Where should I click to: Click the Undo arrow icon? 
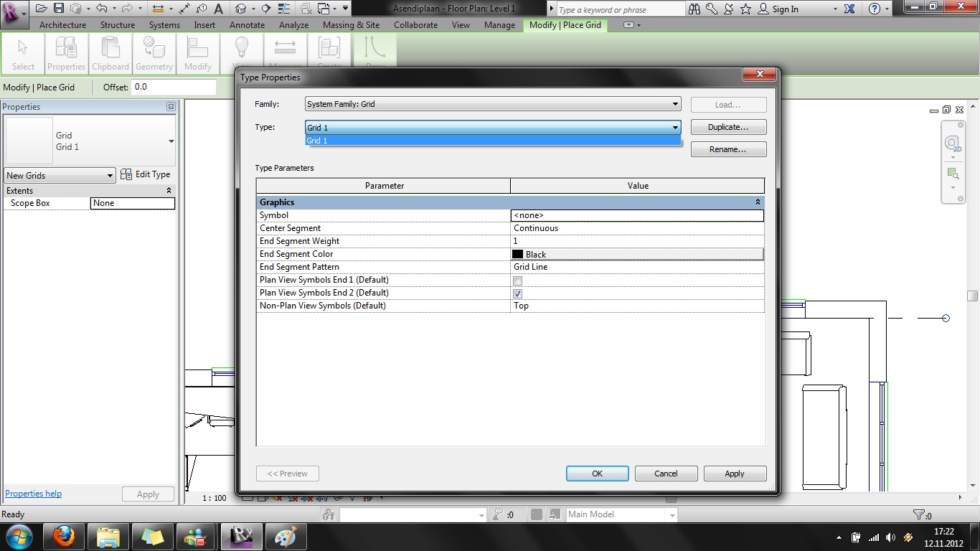tap(101, 9)
